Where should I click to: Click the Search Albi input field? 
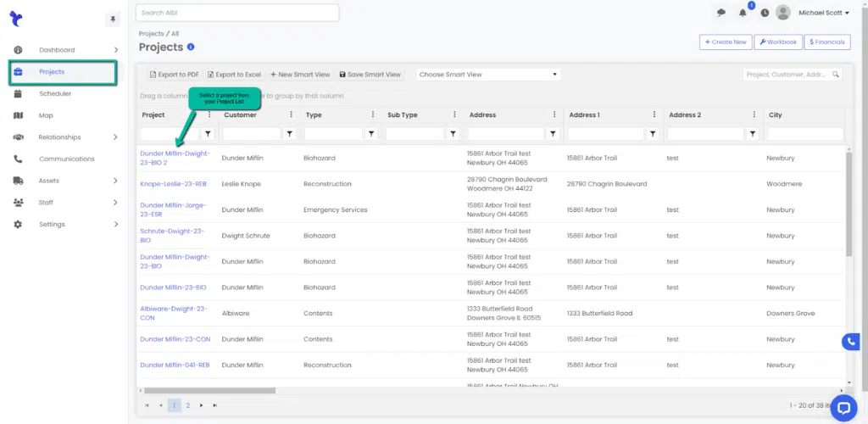click(237, 13)
